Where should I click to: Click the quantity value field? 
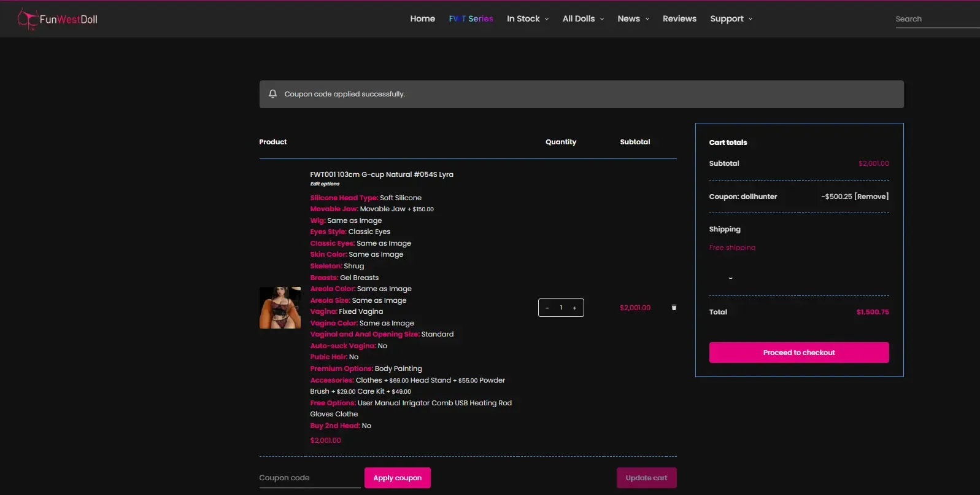[x=561, y=308]
